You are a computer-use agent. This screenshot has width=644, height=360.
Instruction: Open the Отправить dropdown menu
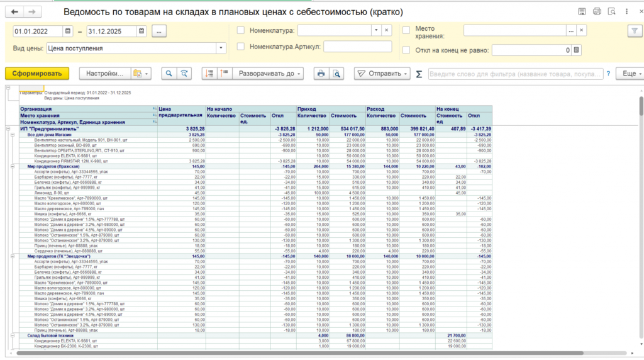click(x=382, y=74)
